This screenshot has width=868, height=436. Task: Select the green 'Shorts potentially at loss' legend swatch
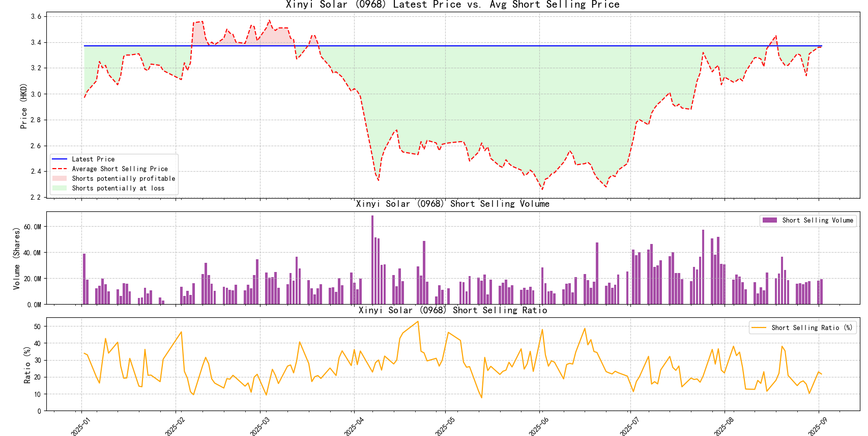point(60,188)
